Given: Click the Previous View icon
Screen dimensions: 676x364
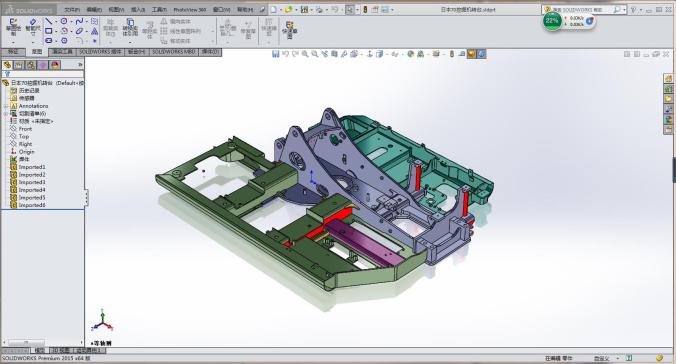Looking at the screenshot, I should (325, 54).
